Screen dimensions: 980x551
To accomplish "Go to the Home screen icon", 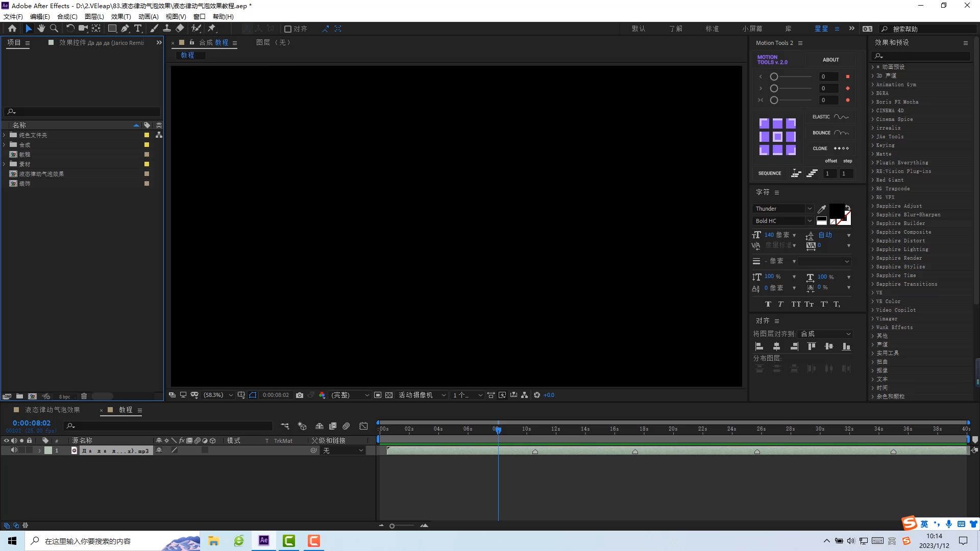I will 12,29.
